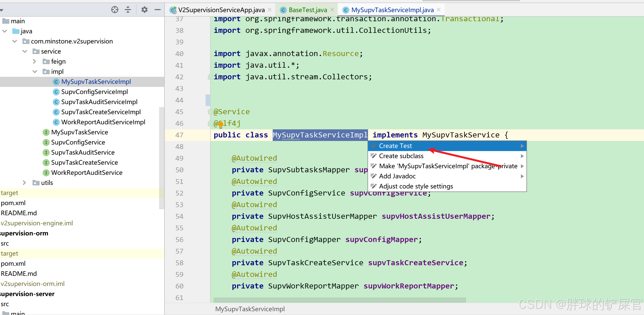Hide the project tool window with minus icon
The height and width of the screenshot is (315, 644).
(158, 10)
